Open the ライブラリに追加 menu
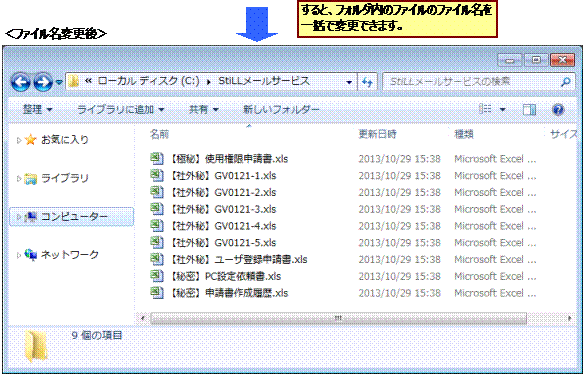Viewport: 583px width, 374px height. coord(120,109)
